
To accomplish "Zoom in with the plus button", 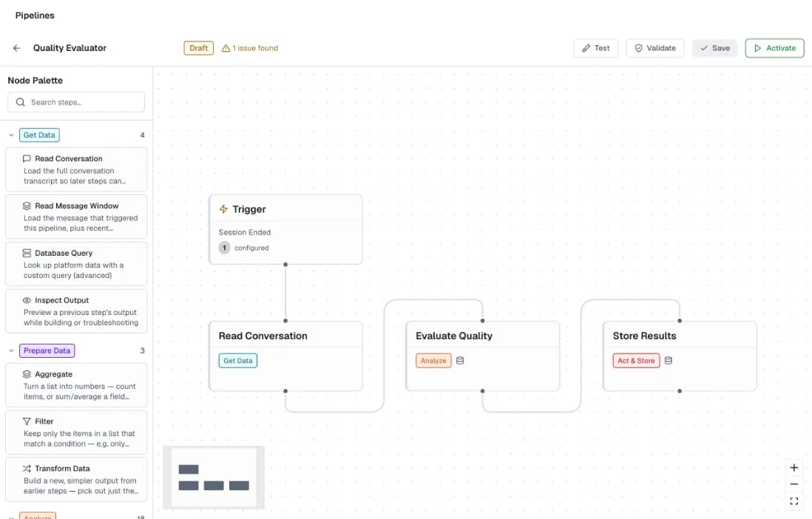I will [x=794, y=468].
